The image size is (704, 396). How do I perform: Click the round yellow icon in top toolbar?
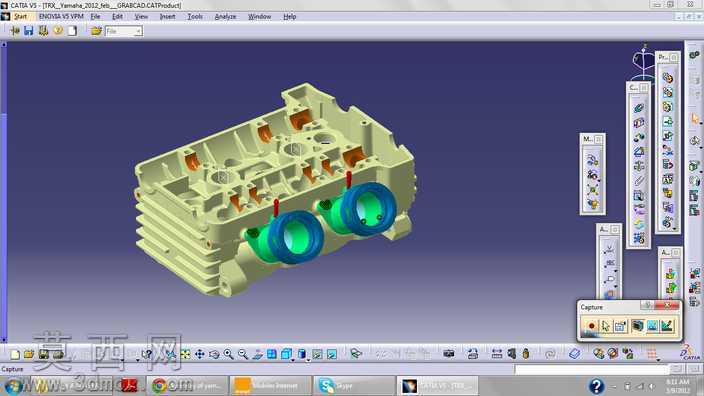(x=58, y=31)
